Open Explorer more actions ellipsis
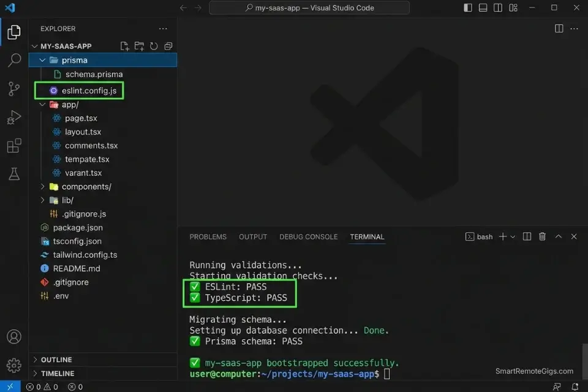 pyautogui.click(x=163, y=29)
